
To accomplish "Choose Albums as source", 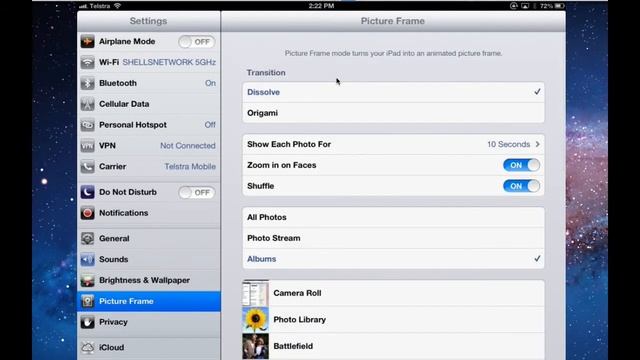I will click(393, 259).
